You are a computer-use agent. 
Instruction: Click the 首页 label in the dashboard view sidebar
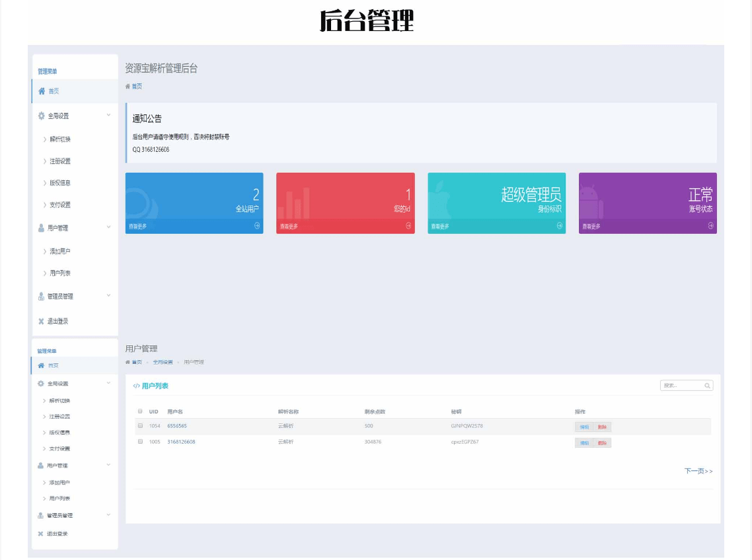point(54,91)
